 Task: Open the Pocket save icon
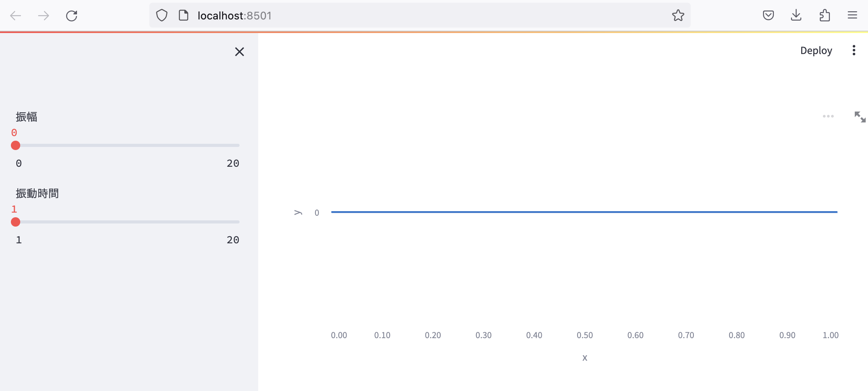click(768, 16)
